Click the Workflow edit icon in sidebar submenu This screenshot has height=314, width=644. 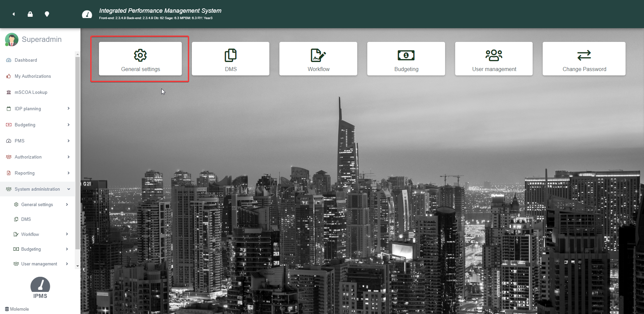(x=16, y=234)
